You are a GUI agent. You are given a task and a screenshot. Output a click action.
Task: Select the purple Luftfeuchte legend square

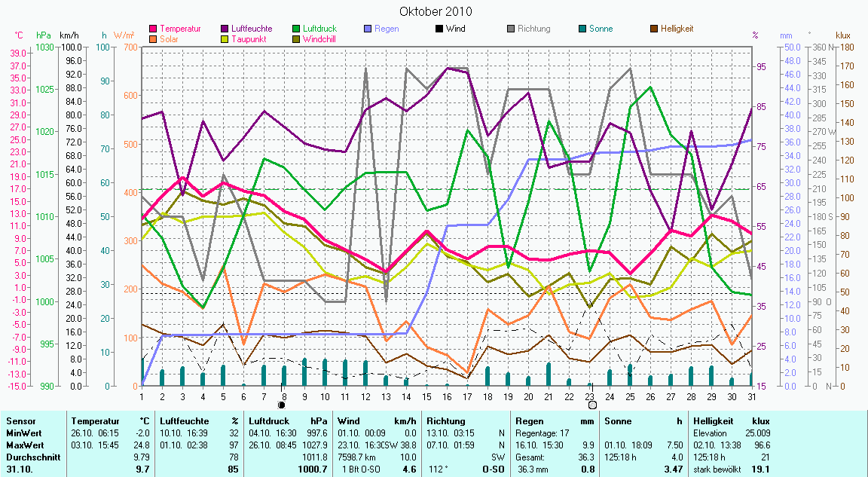pos(226,29)
